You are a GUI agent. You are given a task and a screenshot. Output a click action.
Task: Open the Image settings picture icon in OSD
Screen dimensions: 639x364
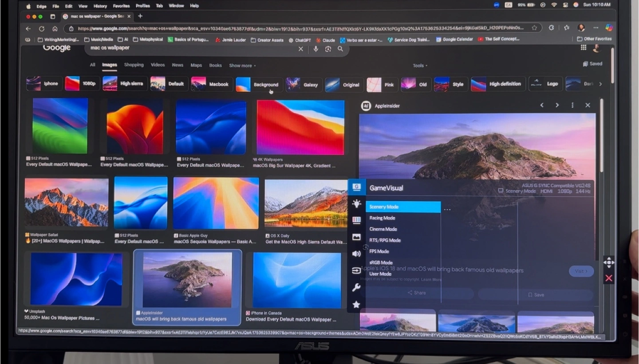tap(356, 237)
